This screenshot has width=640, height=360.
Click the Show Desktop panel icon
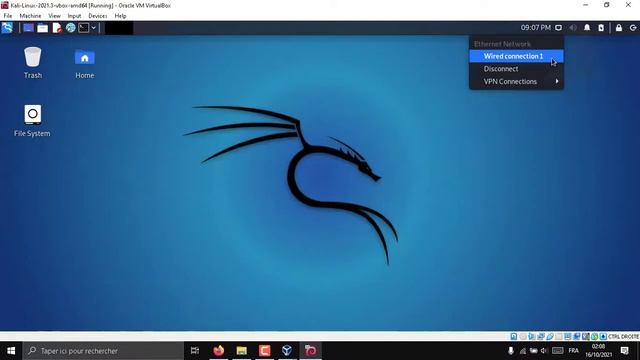[28, 28]
